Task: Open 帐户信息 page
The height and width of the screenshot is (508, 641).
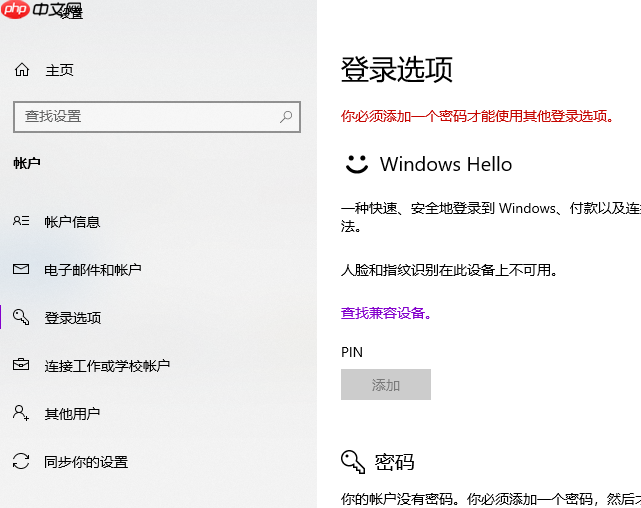Action: pos(72,222)
